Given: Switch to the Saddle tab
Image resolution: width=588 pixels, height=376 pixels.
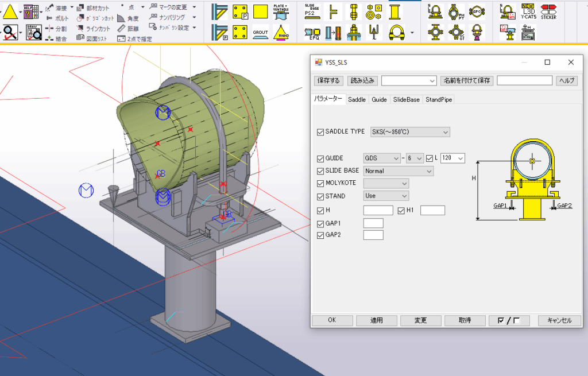Looking at the screenshot, I should [x=357, y=99].
